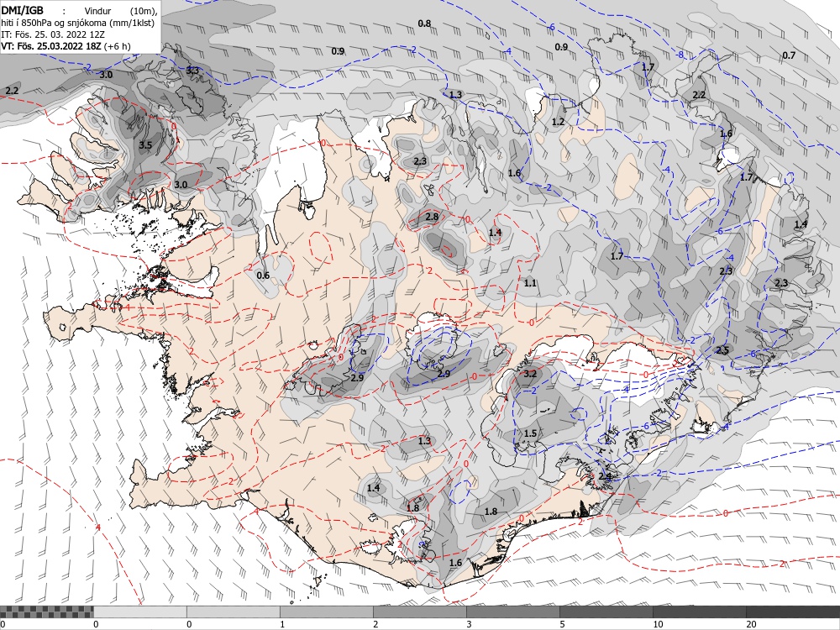Click the legend scale label '20'
840x630 pixels.
(x=751, y=624)
